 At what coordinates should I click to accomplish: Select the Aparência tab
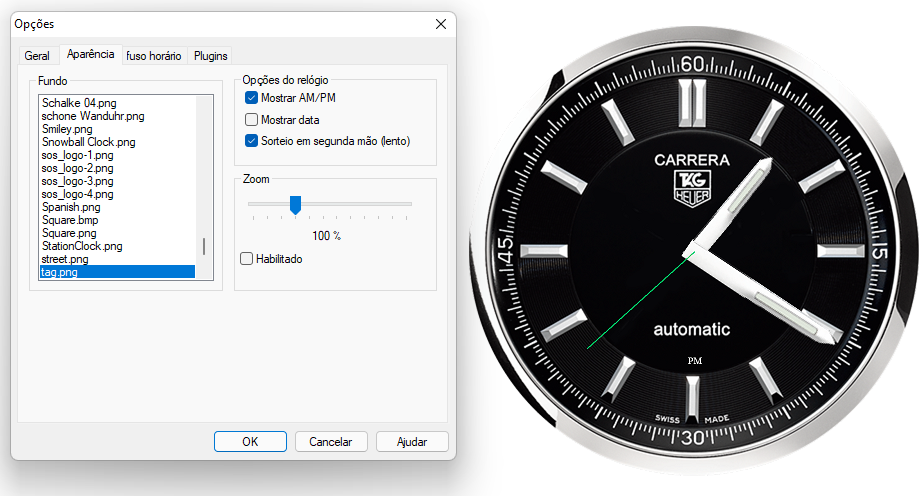[90, 55]
